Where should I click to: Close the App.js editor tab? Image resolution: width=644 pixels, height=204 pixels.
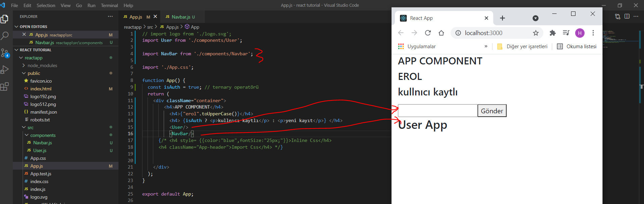[155, 17]
